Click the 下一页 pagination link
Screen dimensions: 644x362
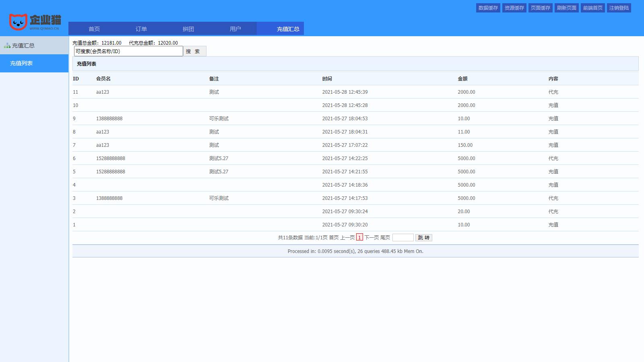pos(372,238)
